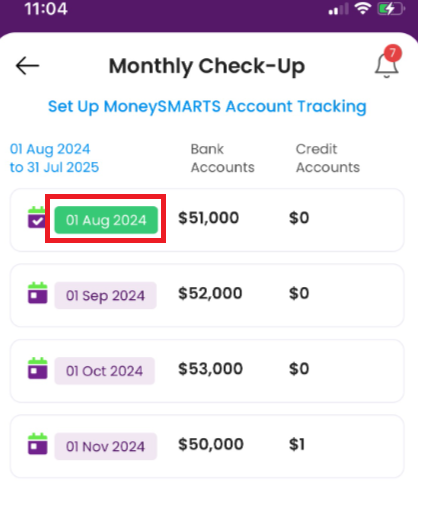
Task: Tap the battery charging indicator
Action: (x=391, y=8)
